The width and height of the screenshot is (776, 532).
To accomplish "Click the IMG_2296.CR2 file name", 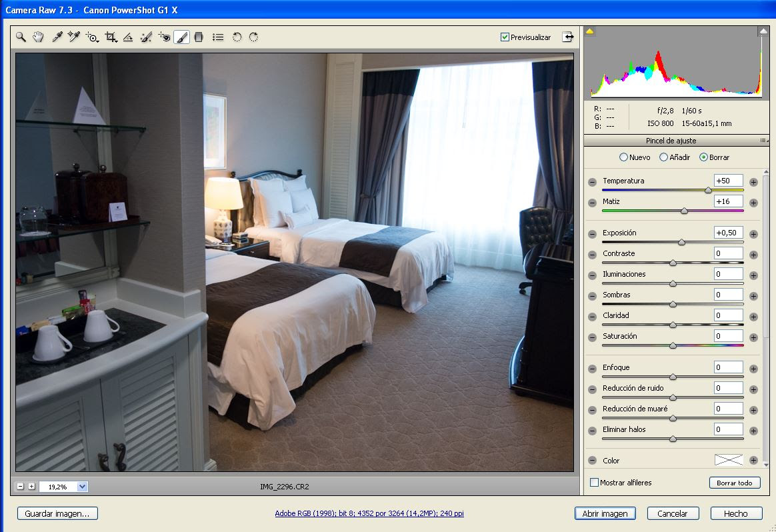I will coord(285,487).
